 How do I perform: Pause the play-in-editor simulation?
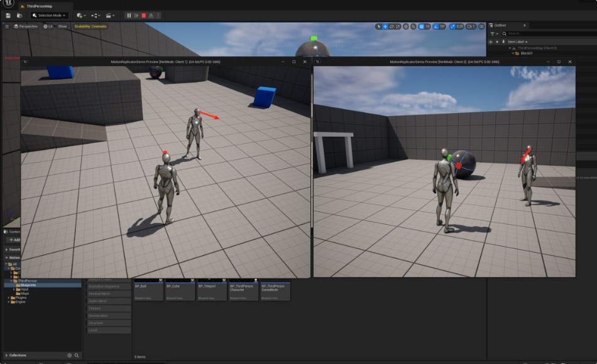point(129,15)
